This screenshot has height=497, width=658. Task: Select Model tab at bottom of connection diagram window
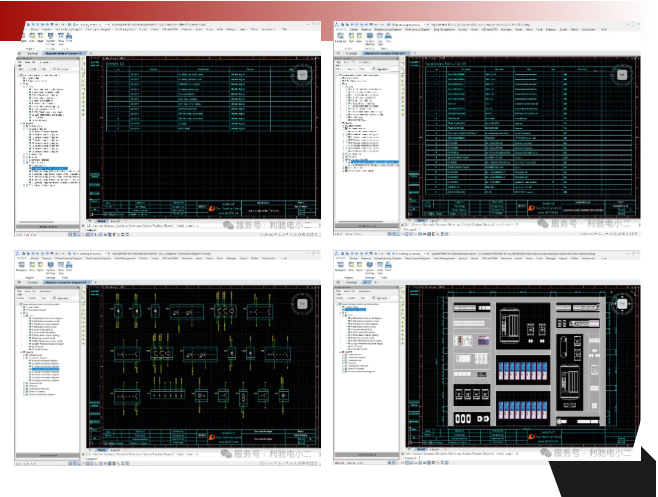point(102,449)
